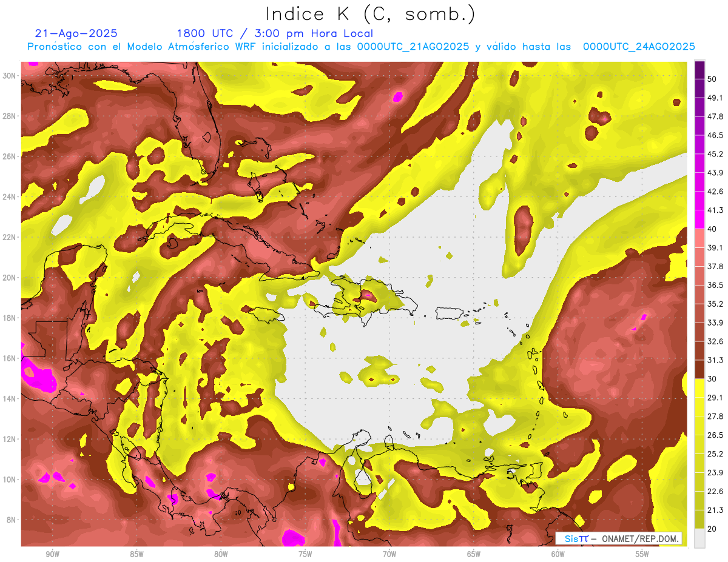Select the 28N latitude label
The height and width of the screenshot is (562, 728).
pyautogui.click(x=10, y=116)
